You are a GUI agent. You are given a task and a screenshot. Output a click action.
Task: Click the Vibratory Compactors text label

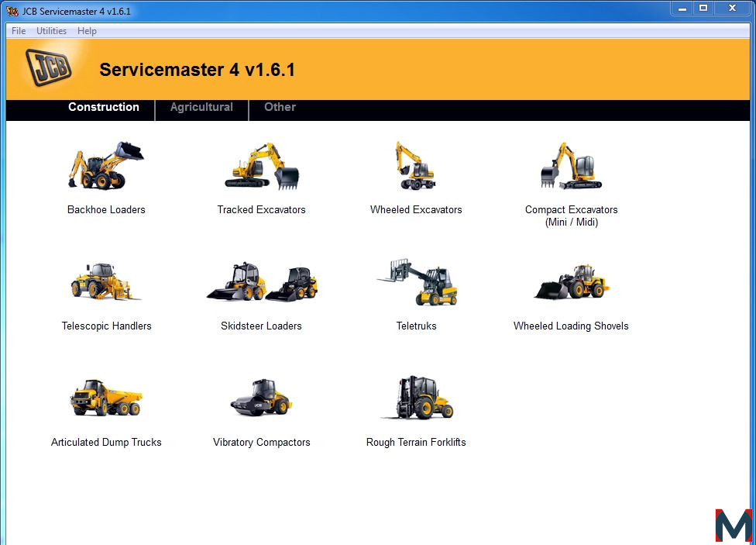click(262, 443)
